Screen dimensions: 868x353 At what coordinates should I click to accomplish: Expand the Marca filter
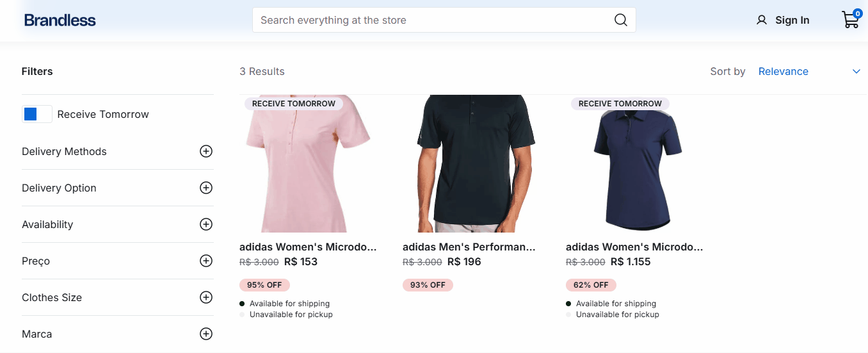pyautogui.click(x=205, y=334)
